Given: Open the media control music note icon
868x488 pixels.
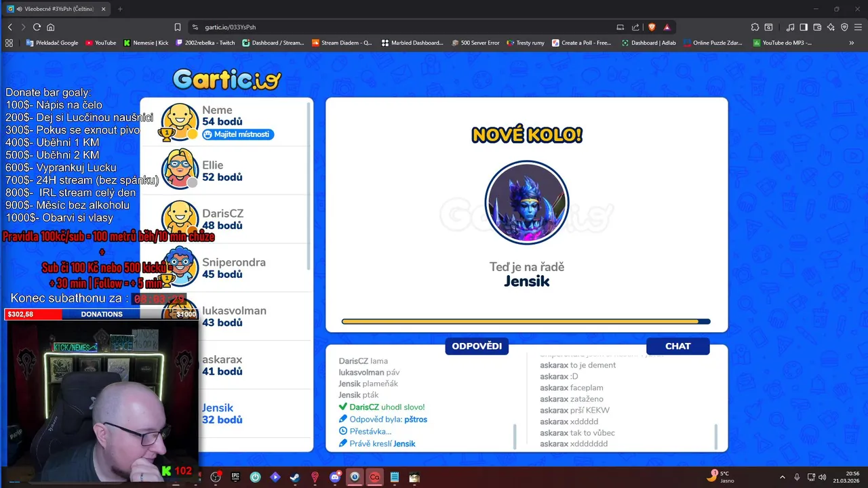Looking at the screenshot, I should 791,27.
